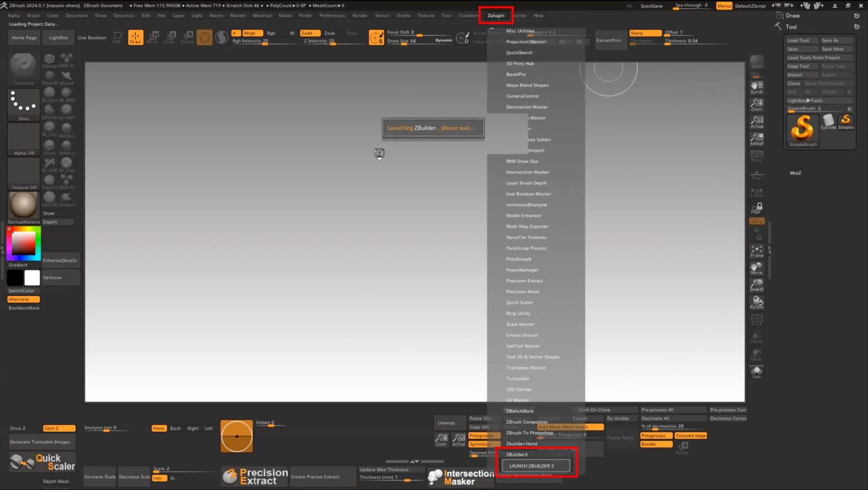Select the SimpleBrush tool thumbnail
The image size is (868, 490).
coord(802,129)
